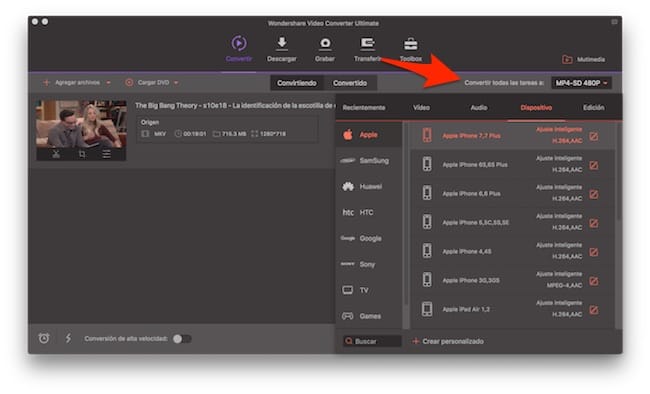This screenshot has width=650, height=394.
Task: Open the Multimedia folder icon
Action: [x=567, y=59]
